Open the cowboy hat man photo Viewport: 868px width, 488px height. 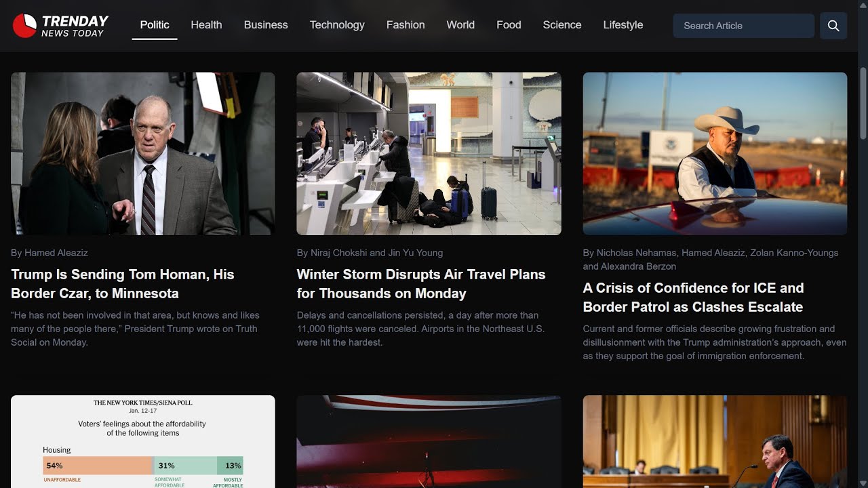pyautogui.click(x=715, y=154)
